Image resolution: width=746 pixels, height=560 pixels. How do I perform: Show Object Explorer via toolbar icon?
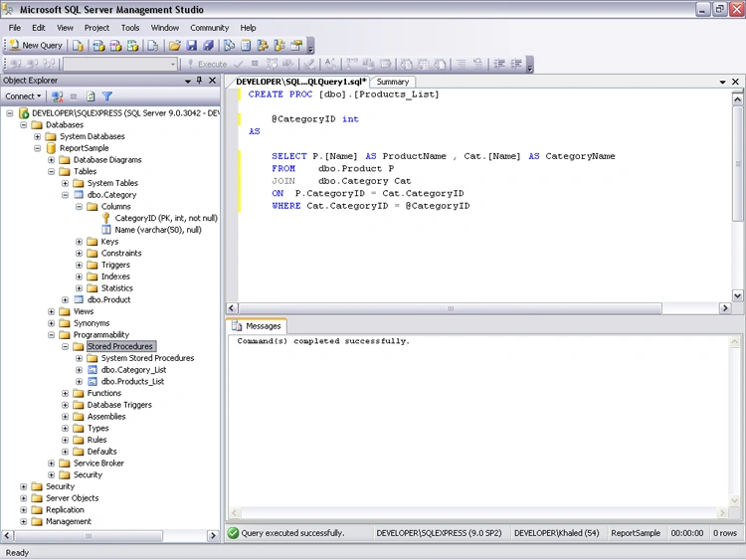point(263,45)
